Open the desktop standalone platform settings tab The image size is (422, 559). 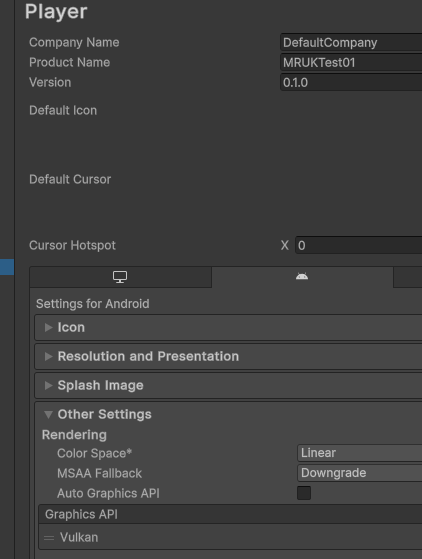tap(120, 277)
